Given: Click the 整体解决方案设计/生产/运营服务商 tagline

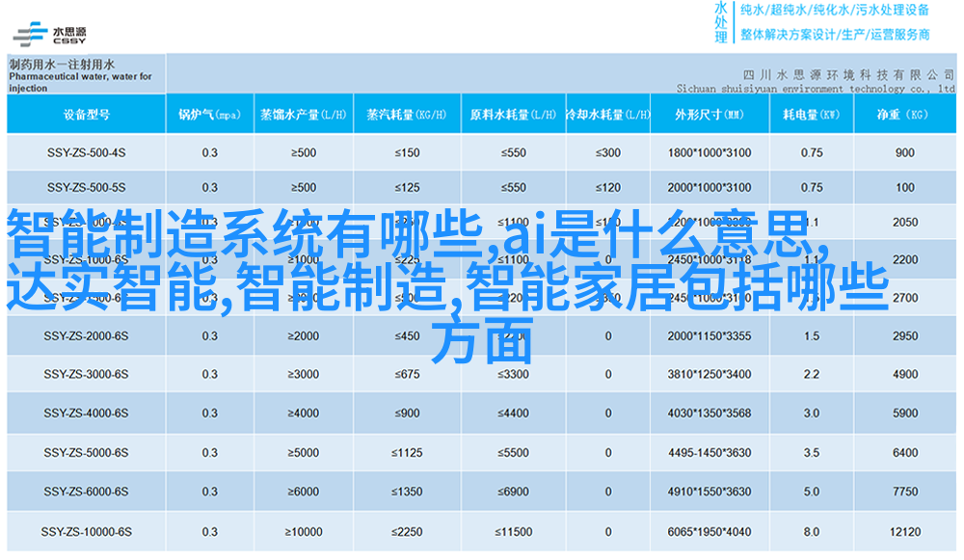Looking at the screenshot, I should [x=835, y=35].
